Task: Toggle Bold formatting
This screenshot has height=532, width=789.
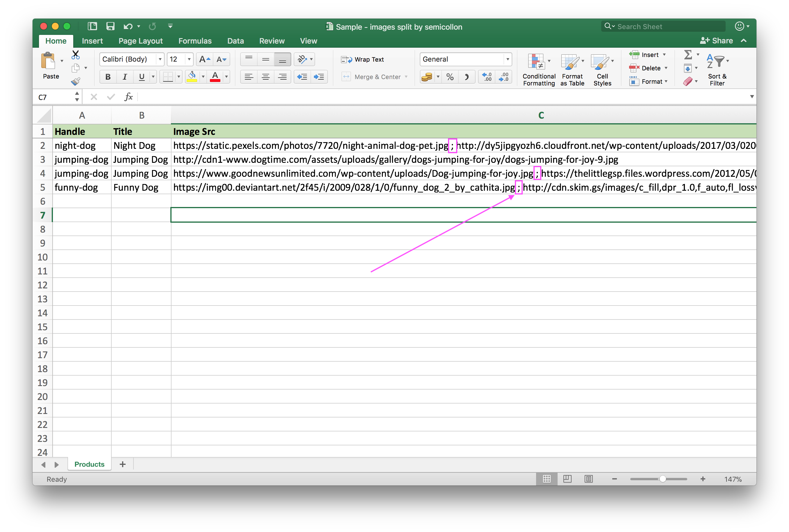Action: click(x=108, y=77)
